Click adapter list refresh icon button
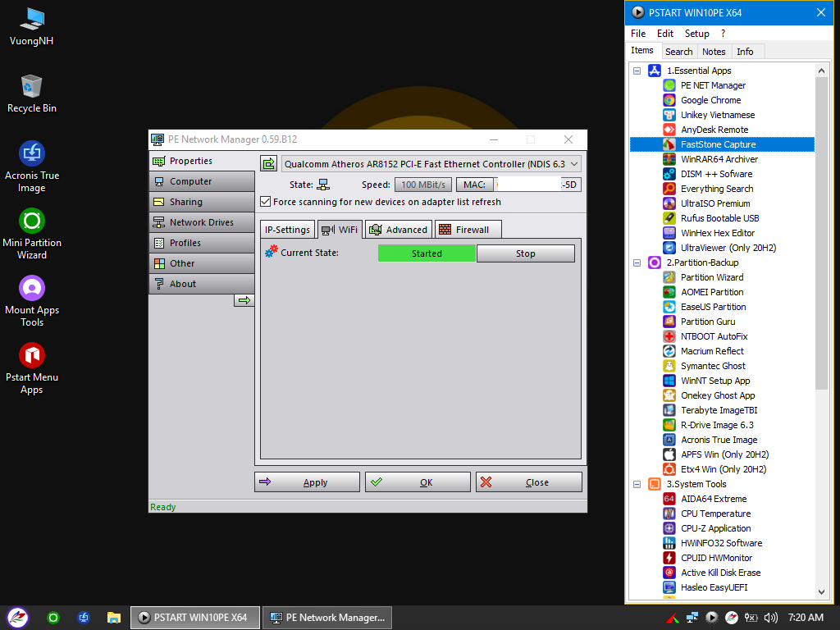This screenshot has width=840, height=630. pyautogui.click(x=268, y=163)
